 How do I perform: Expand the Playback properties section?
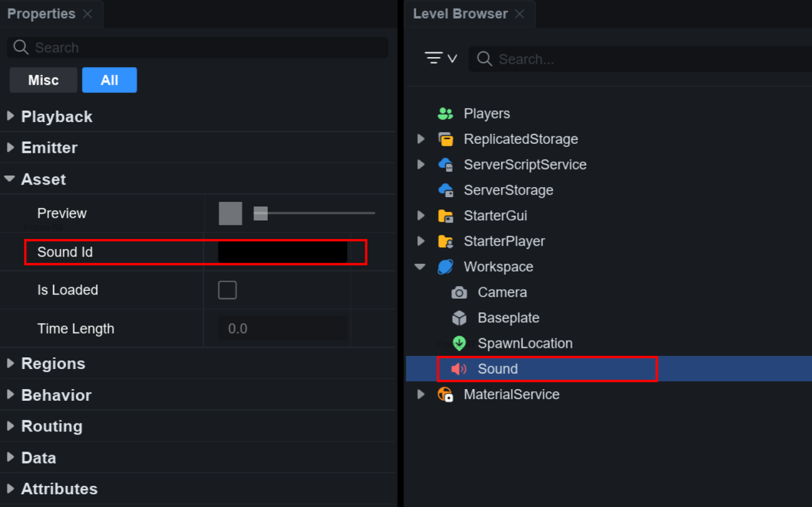(x=10, y=116)
